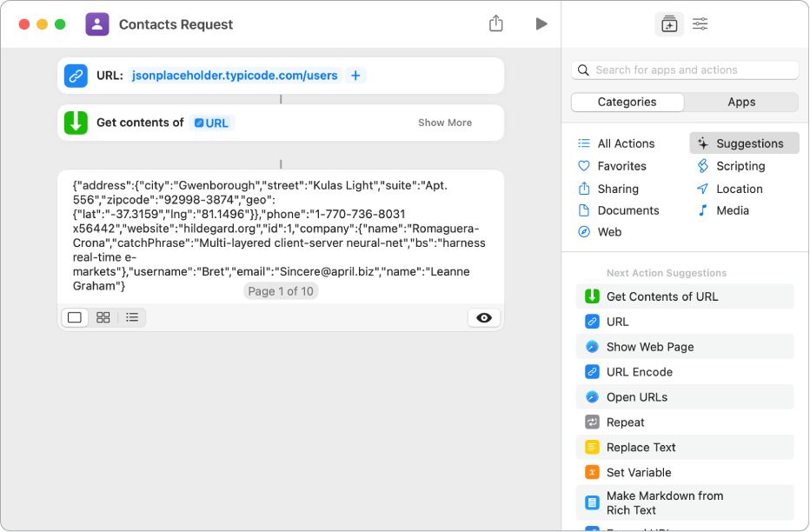Expand Show More on Get contents action
Image resolution: width=810 pixels, height=532 pixels.
(444, 123)
